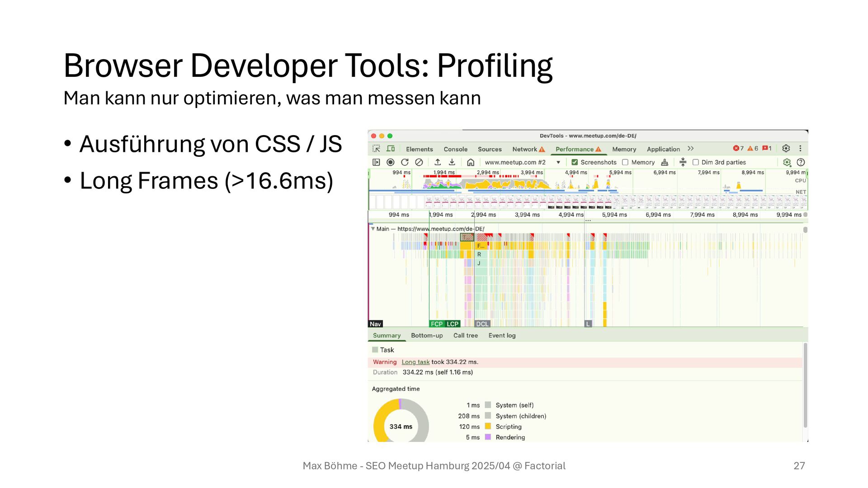Click the collect garbage broom icon

[665, 162]
